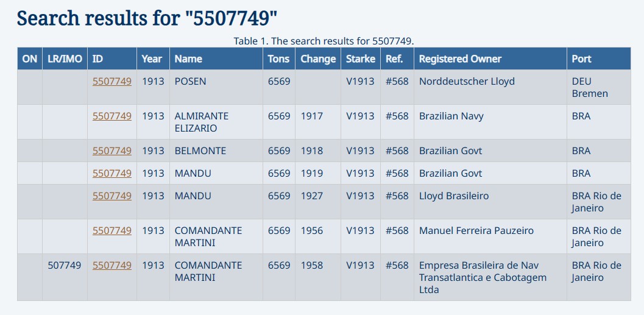Click the Ref. column header
This screenshot has height=315, width=644.
tap(397, 58)
